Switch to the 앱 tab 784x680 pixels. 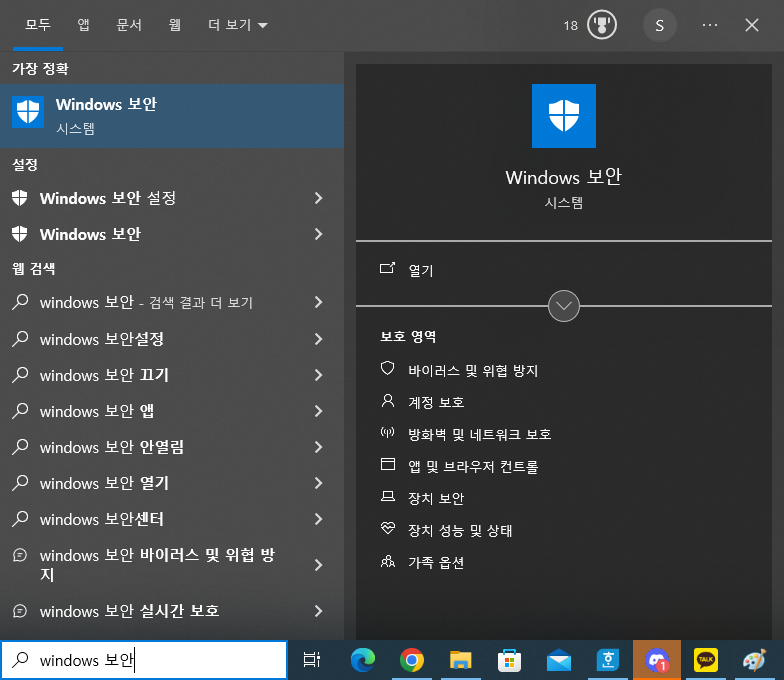(x=83, y=25)
